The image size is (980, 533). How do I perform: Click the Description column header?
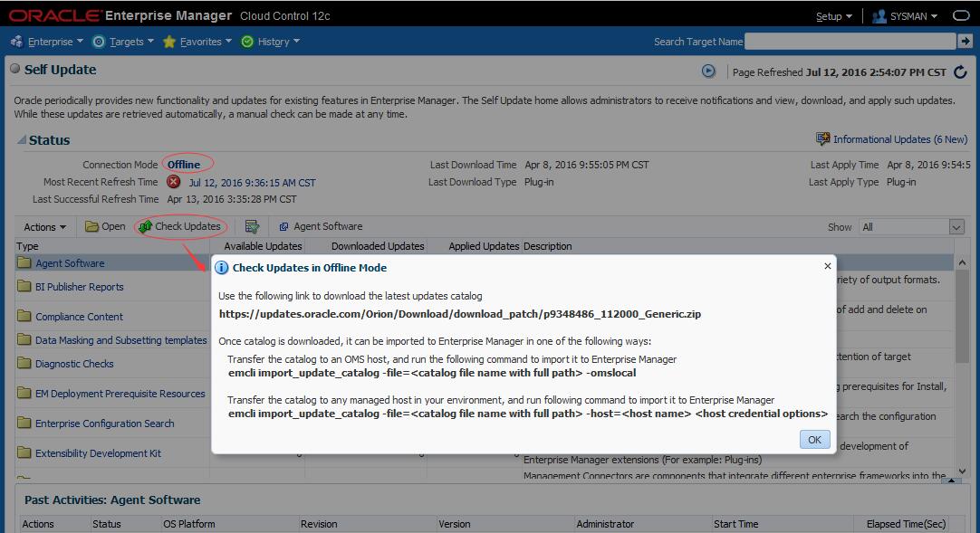(x=547, y=246)
